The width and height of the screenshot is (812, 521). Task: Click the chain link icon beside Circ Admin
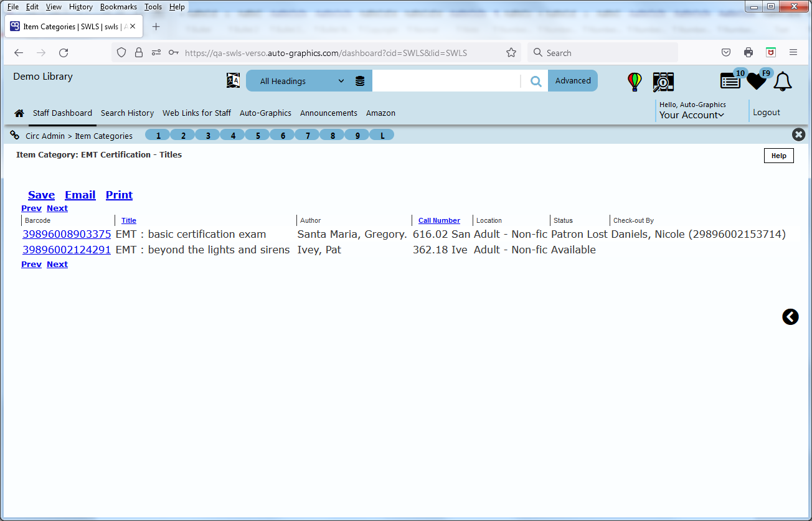[15, 135]
